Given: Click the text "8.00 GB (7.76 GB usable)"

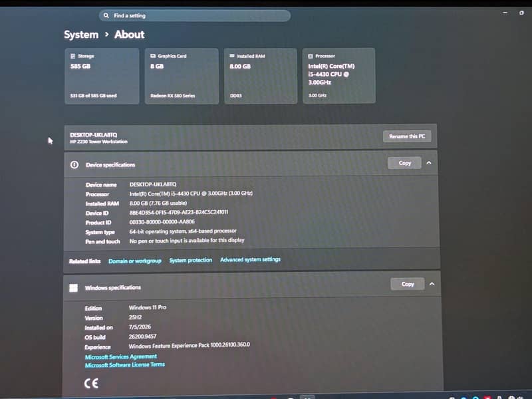Looking at the screenshot, I should pyautogui.click(x=158, y=203).
